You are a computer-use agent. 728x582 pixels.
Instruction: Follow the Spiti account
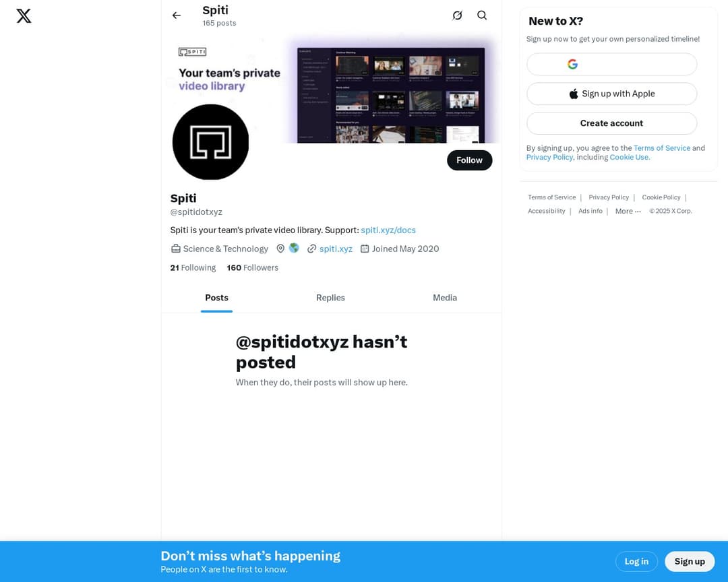(x=469, y=160)
